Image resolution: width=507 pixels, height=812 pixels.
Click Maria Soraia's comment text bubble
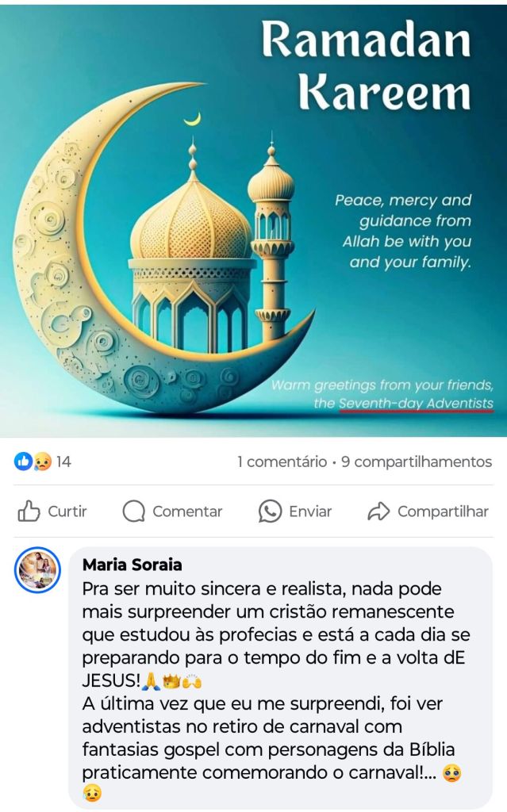click(x=280, y=677)
